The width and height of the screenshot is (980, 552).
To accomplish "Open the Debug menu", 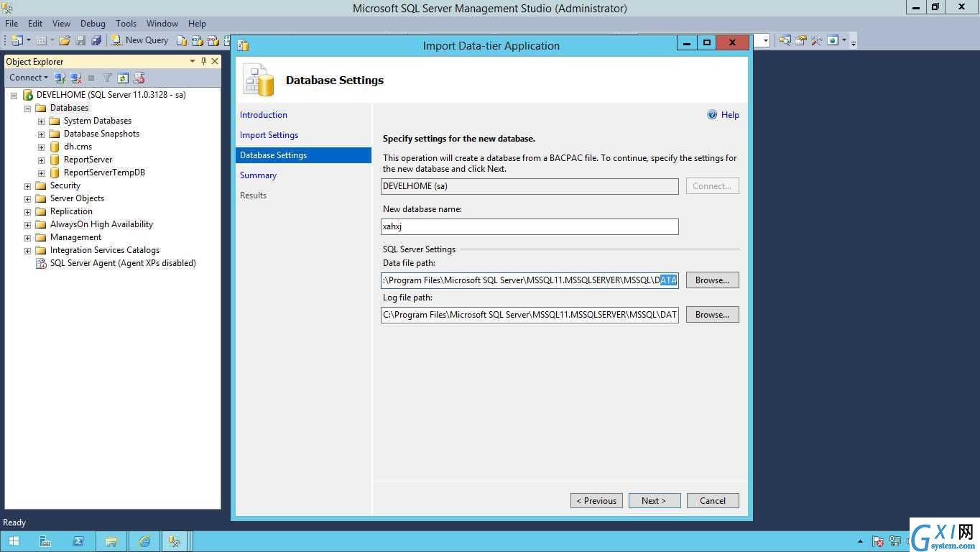I will click(x=93, y=24).
